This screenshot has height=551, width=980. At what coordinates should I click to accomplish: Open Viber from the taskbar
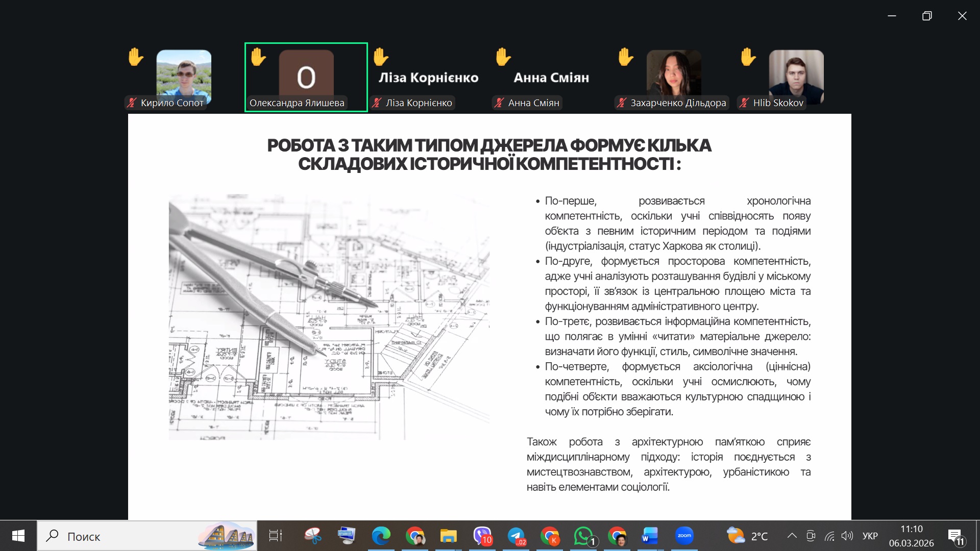(482, 536)
